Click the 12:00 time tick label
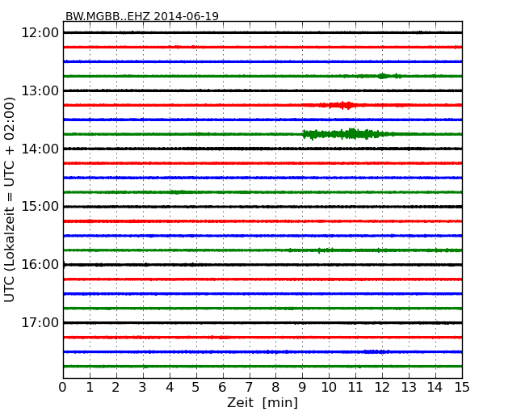Viewport: 525px width, 420px height. 40,33
